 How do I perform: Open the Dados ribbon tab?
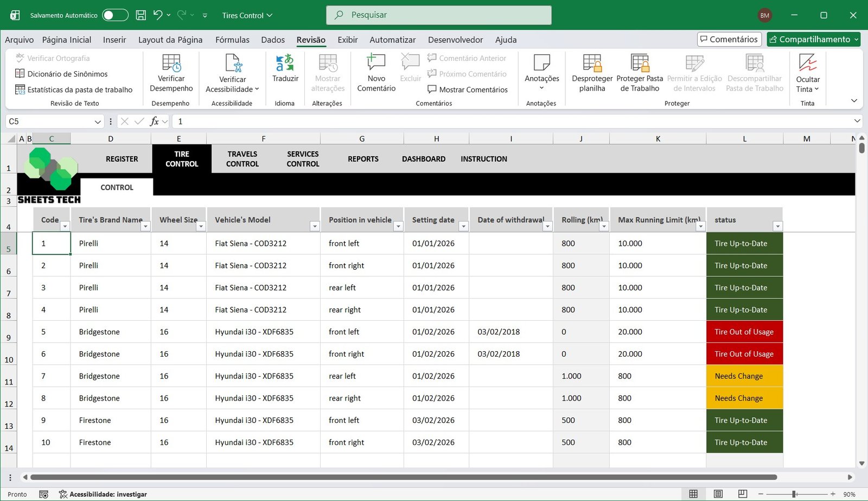[273, 40]
